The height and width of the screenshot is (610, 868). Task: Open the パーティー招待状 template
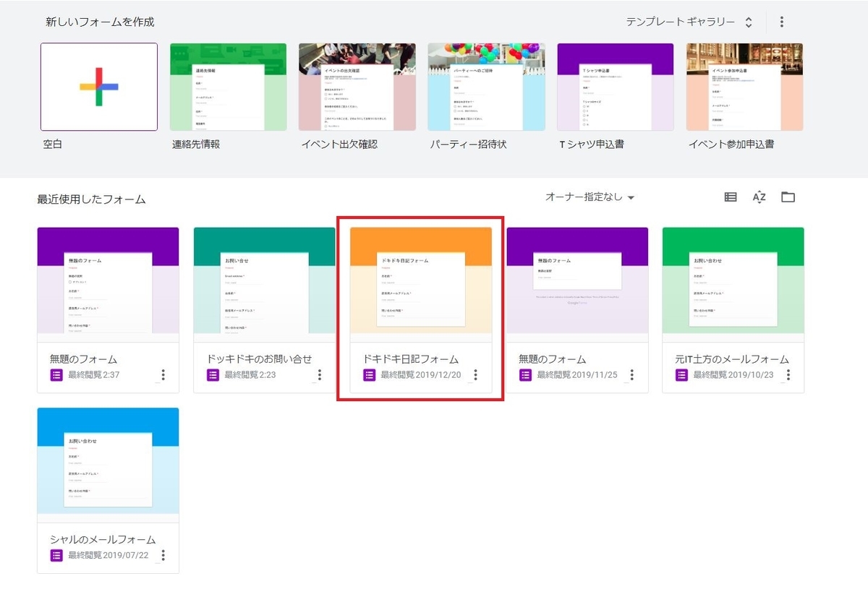(486, 85)
